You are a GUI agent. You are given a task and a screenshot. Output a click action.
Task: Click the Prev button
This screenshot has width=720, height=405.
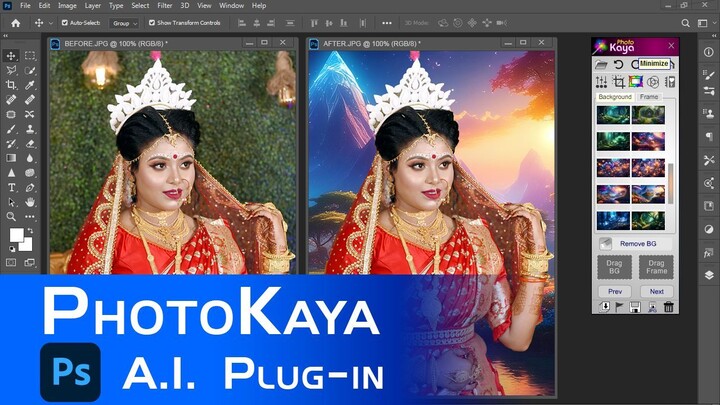[615, 292]
